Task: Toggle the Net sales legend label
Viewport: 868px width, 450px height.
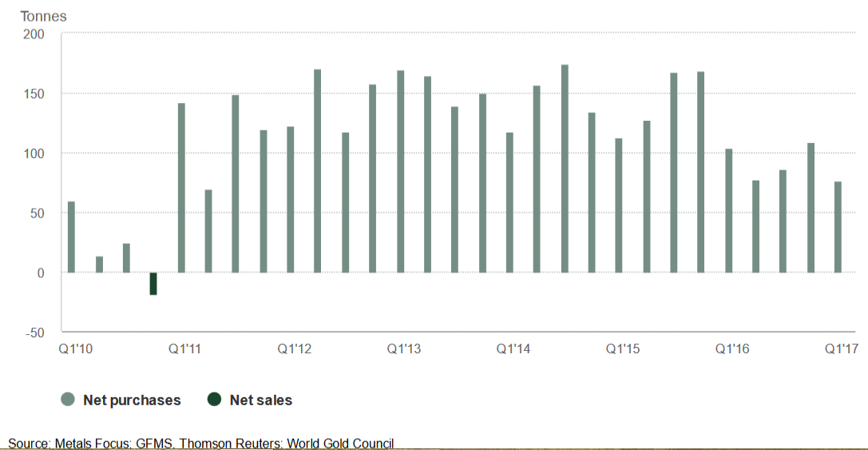Action: tap(261, 400)
